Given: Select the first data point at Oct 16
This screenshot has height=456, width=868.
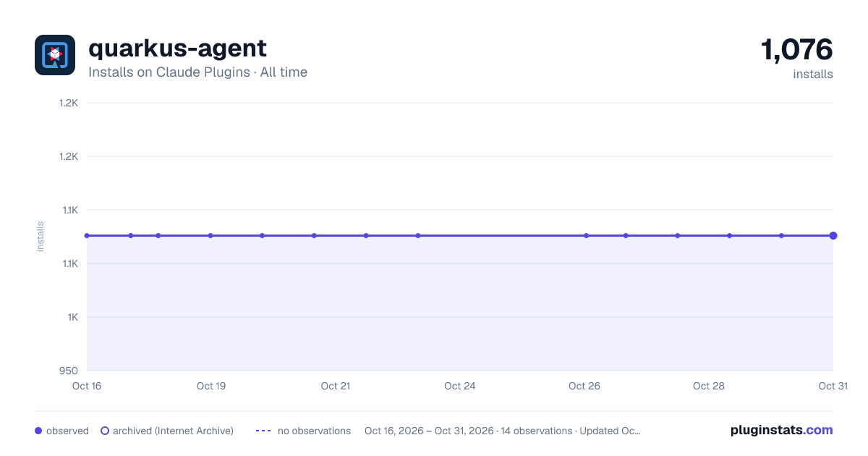Looking at the screenshot, I should 87,235.
